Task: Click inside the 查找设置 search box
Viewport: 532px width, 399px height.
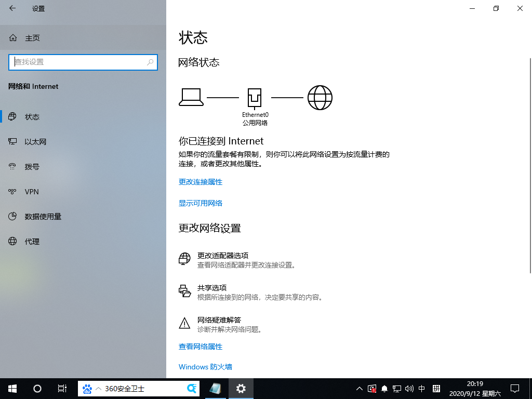Action: (x=83, y=62)
